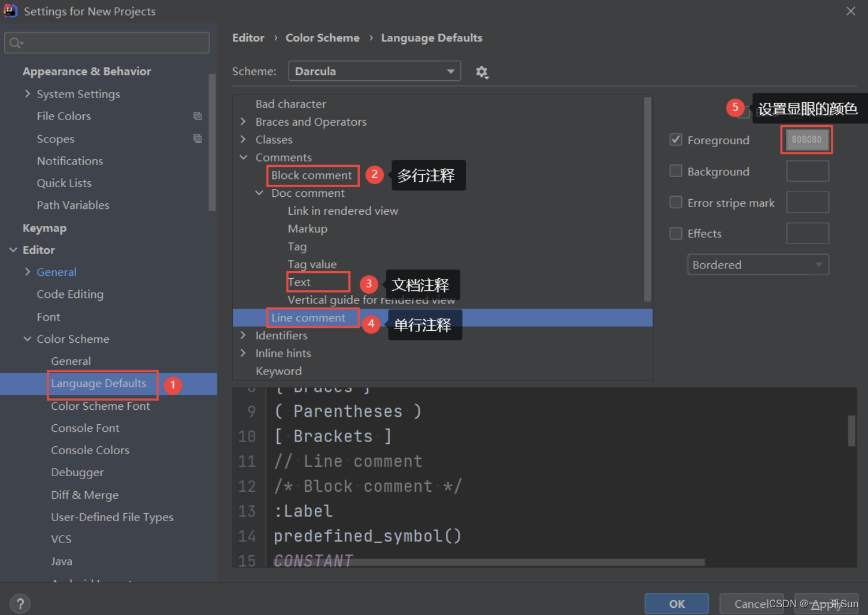
Task: Open VCS color settings
Action: click(x=61, y=540)
